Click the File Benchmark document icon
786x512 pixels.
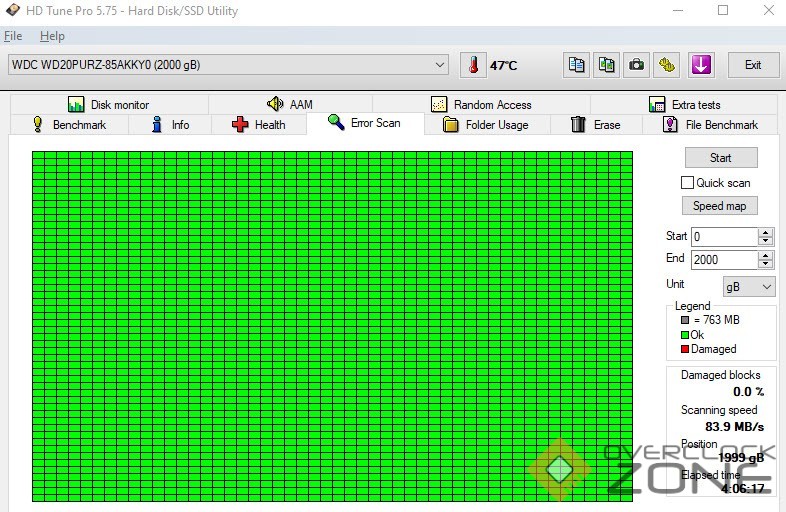670,124
